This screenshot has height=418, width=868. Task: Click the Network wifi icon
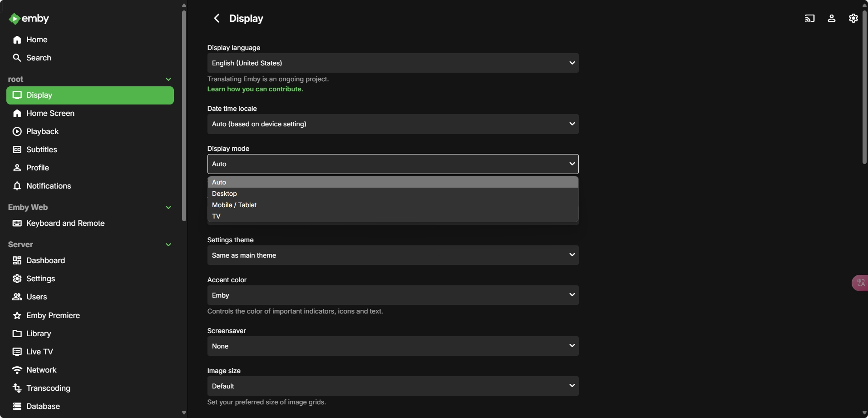click(x=17, y=370)
